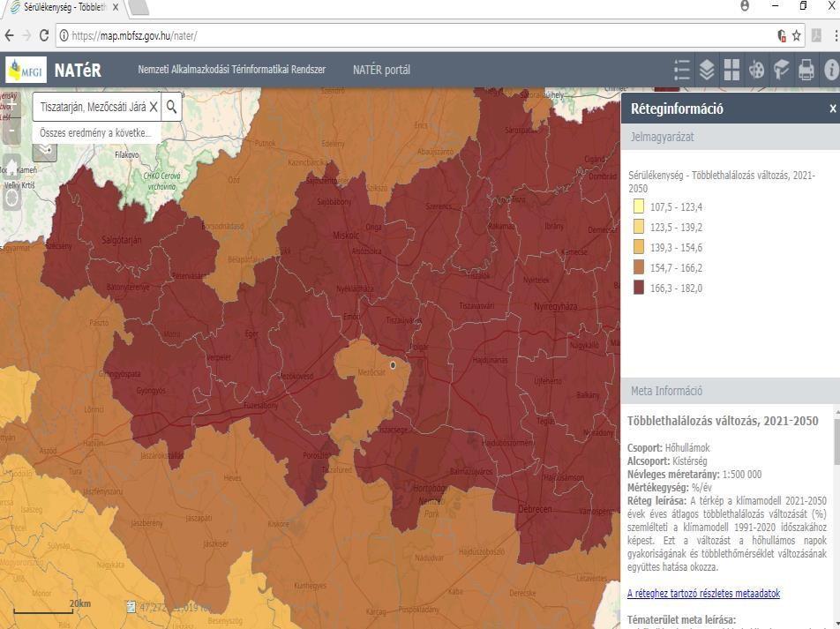Click Nemzeti Alkalmazkodási Térinformatikai Rendszer header

pyautogui.click(x=232, y=70)
